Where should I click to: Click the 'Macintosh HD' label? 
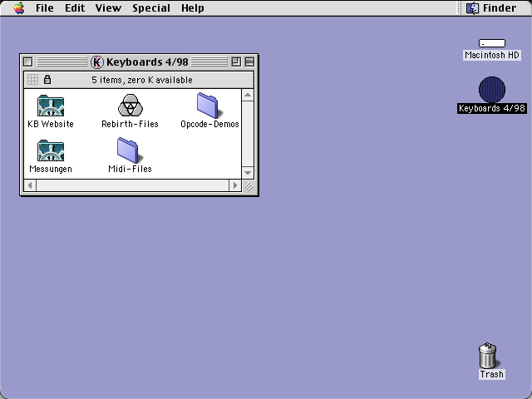point(492,55)
